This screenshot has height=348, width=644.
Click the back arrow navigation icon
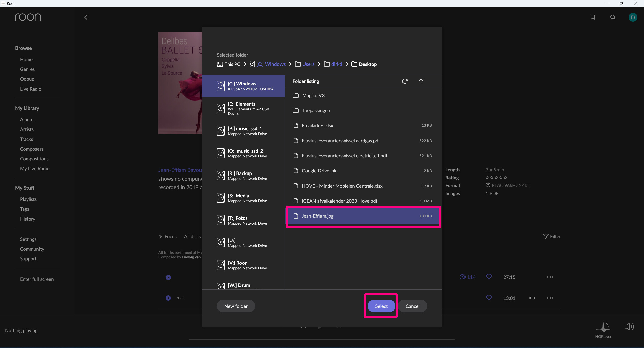[x=86, y=17]
